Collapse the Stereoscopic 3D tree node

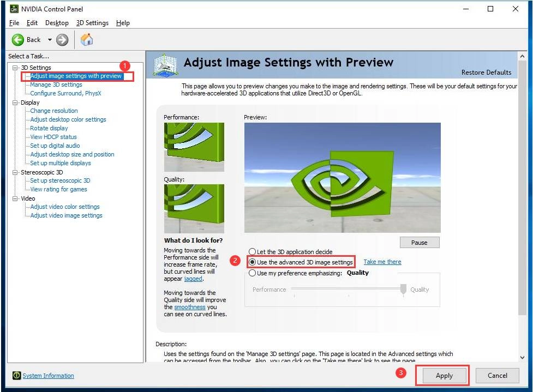click(x=15, y=172)
